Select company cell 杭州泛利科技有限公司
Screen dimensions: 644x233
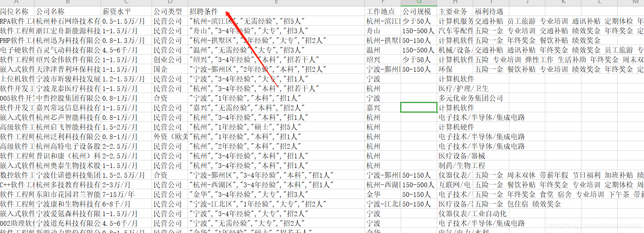click(68, 137)
